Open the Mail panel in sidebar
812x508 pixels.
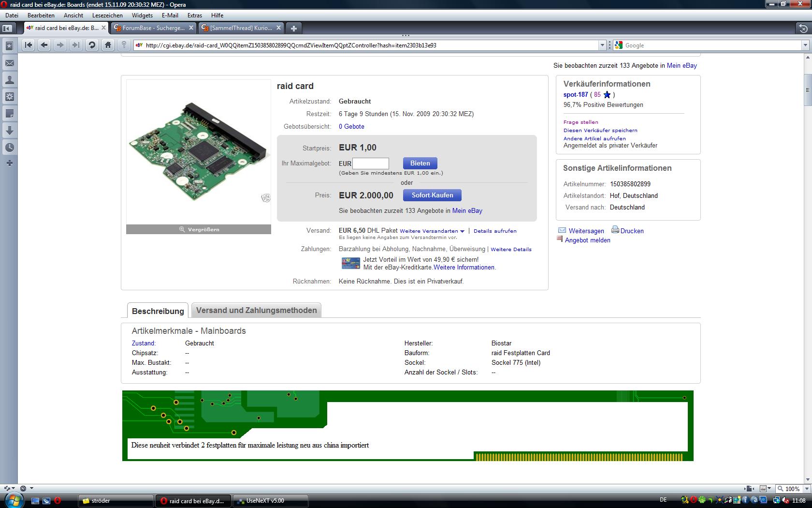point(9,63)
